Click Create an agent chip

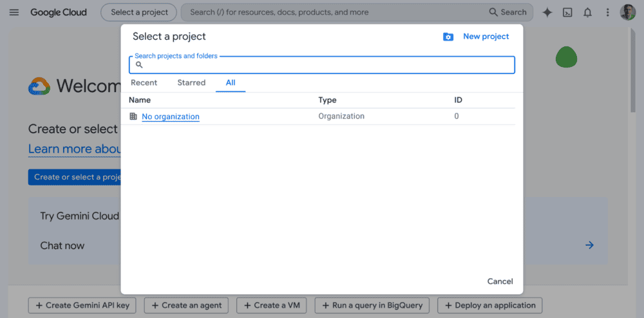[186, 306]
